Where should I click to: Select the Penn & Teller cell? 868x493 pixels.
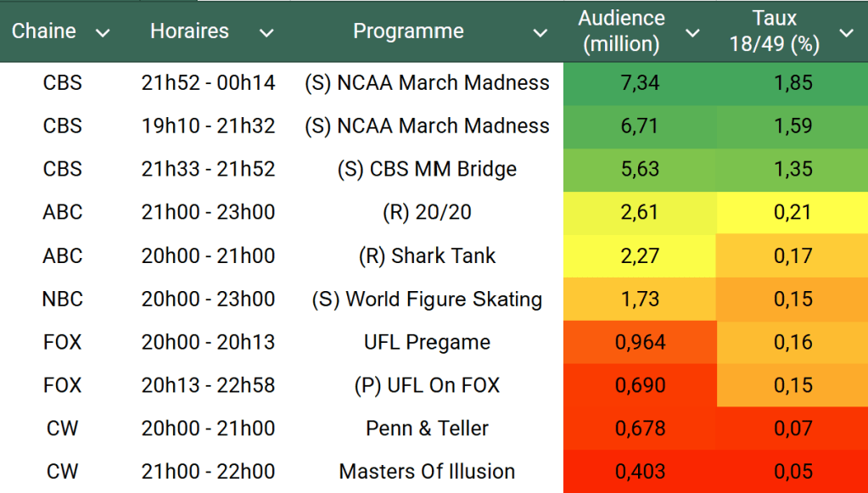(x=427, y=429)
